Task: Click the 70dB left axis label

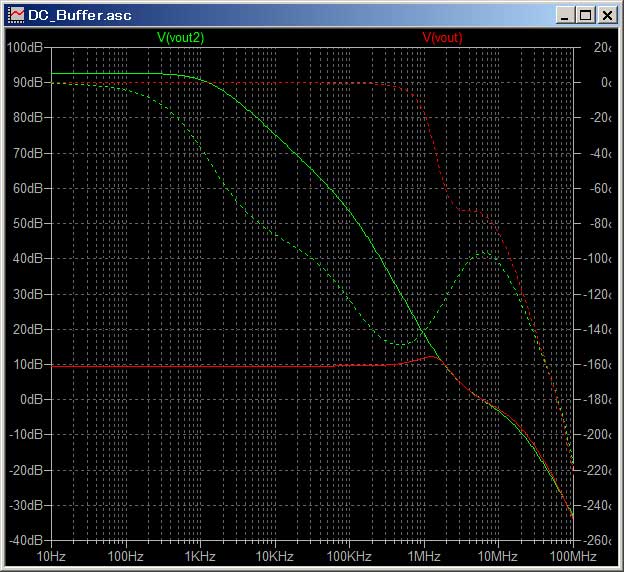Action: (28, 153)
